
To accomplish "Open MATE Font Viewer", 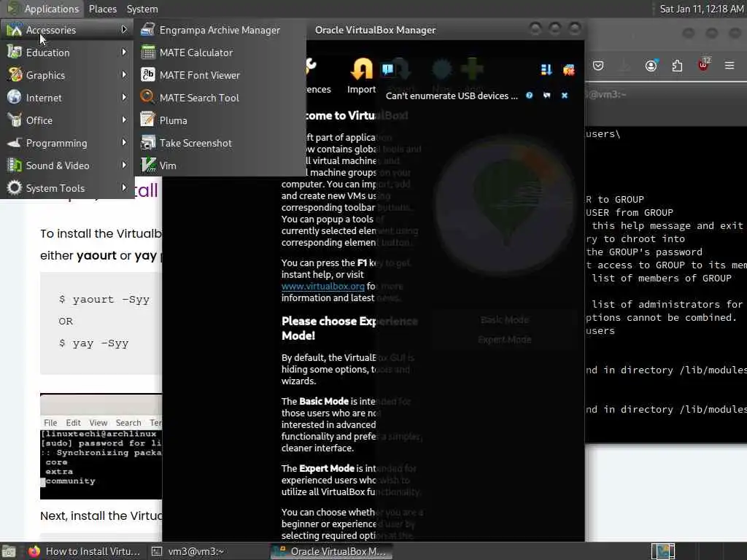I will tap(220, 75).
